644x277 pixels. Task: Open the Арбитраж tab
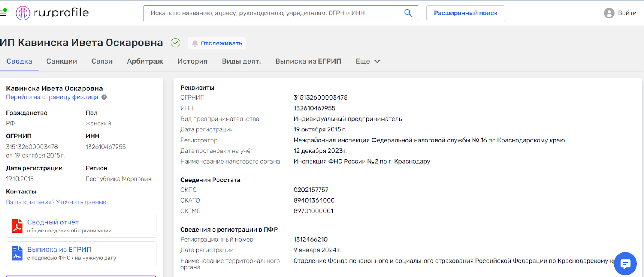click(x=145, y=61)
